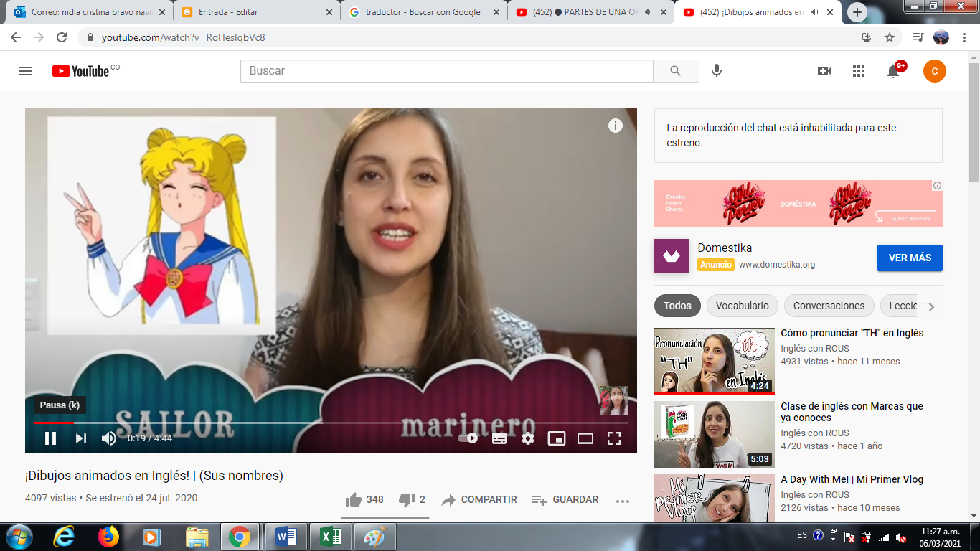The width and height of the screenshot is (980, 551).
Task: Open Paint from the taskbar
Action: 374,537
